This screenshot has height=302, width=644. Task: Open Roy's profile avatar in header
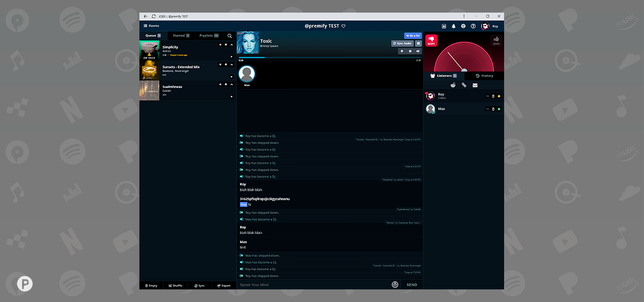(x=485, y=26)
